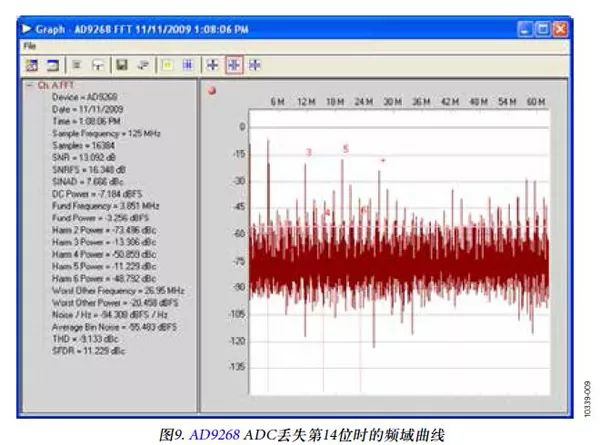
Task: Select the Harm 2 Power row
Action: pyautogui.click(x=104, y=230)
